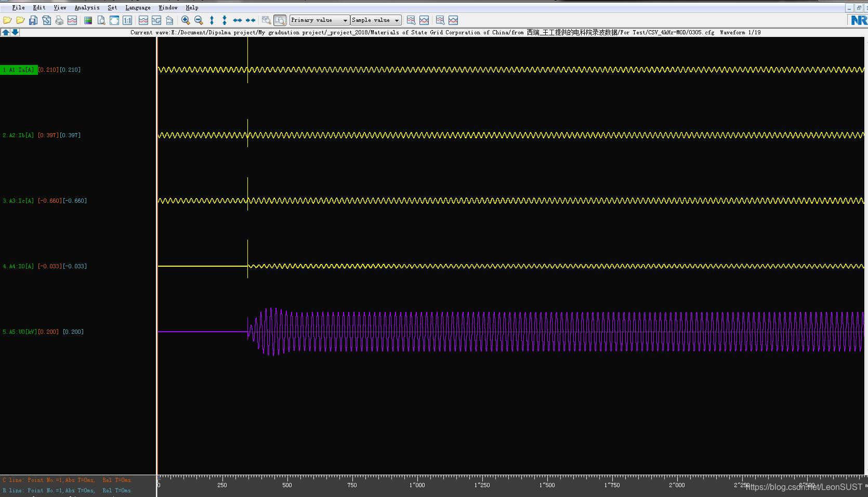Click the C line status text
The image size is (868, 497).
67,480
